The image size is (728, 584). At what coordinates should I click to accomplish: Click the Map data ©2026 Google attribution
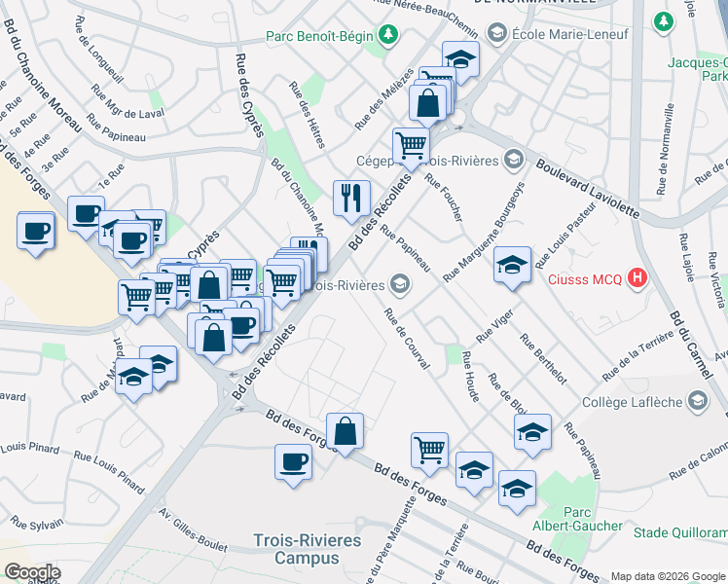tap(668, 576)
